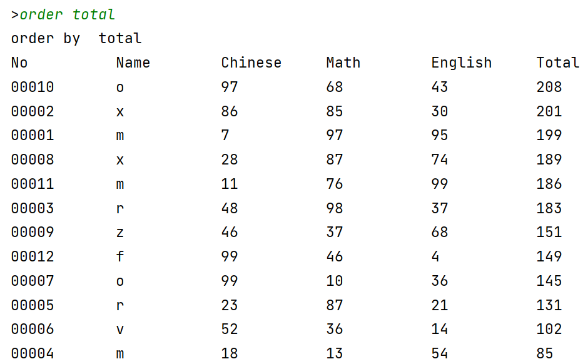Screen dimensions: 588x364
Task: Click the 'English' column header
Action: click(x=461, y=63)
